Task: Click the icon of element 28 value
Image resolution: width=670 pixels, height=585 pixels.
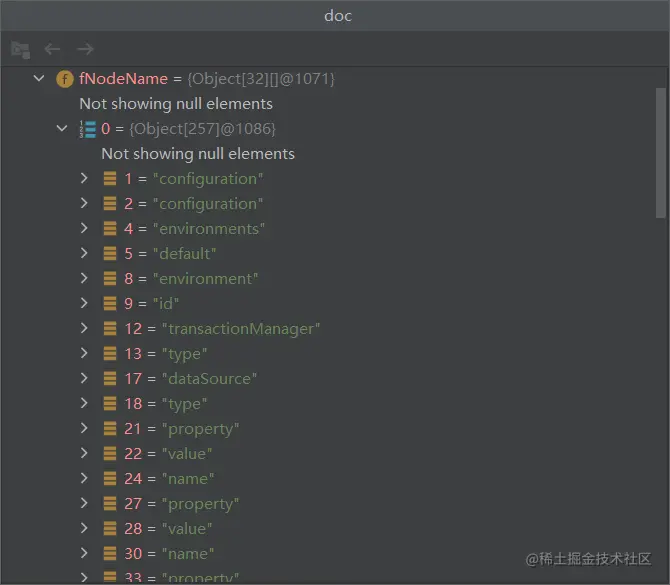Action: point(110,529)
